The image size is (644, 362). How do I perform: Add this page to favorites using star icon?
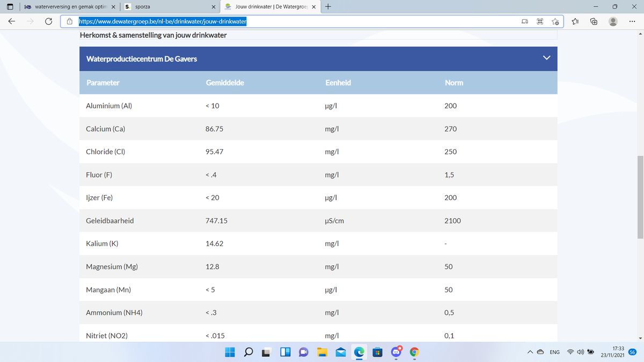pyautogui.click(x=555, y=22)
